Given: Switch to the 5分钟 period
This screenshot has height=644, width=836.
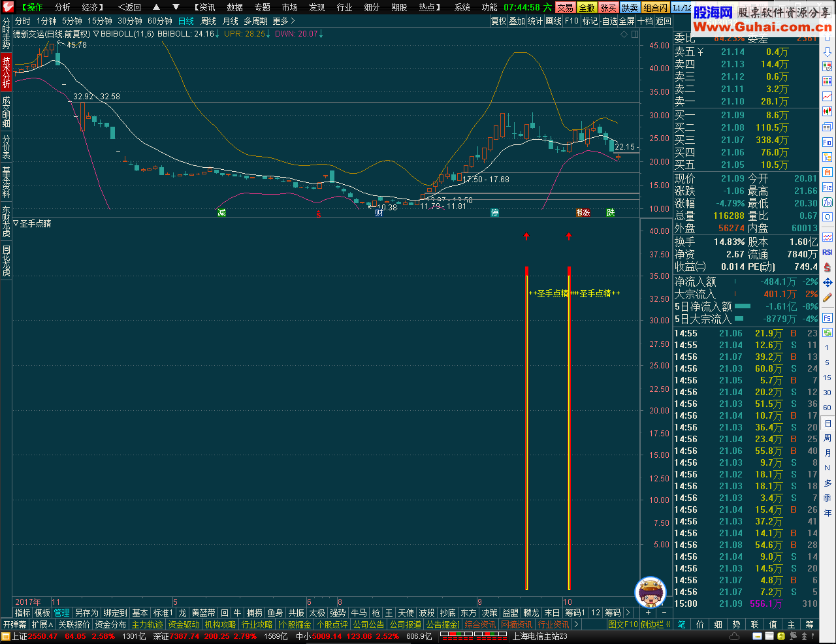Looking at the screenshot, I should click(x=72, y=21).
